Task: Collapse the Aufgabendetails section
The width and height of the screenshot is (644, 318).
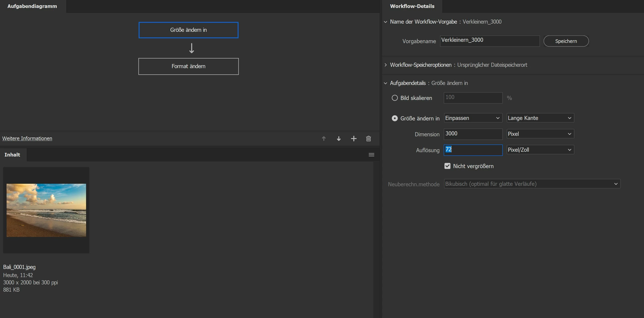Action: point(386,83)
